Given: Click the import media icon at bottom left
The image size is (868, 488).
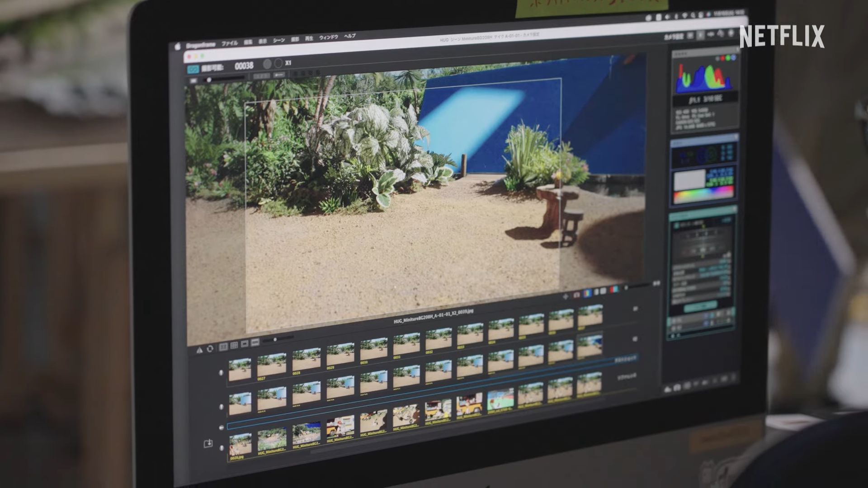Looking at the screenshot, I should [208, 444].
